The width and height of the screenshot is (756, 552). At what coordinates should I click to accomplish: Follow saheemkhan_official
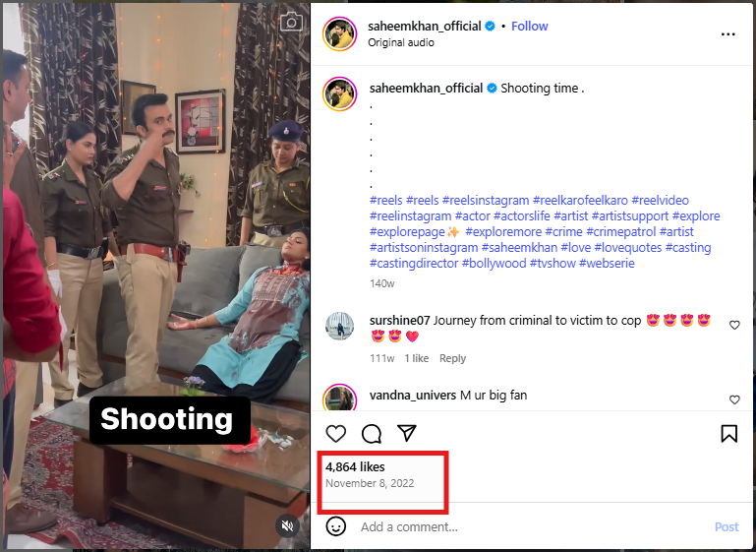pyautogui.click(x=529, y=26)
